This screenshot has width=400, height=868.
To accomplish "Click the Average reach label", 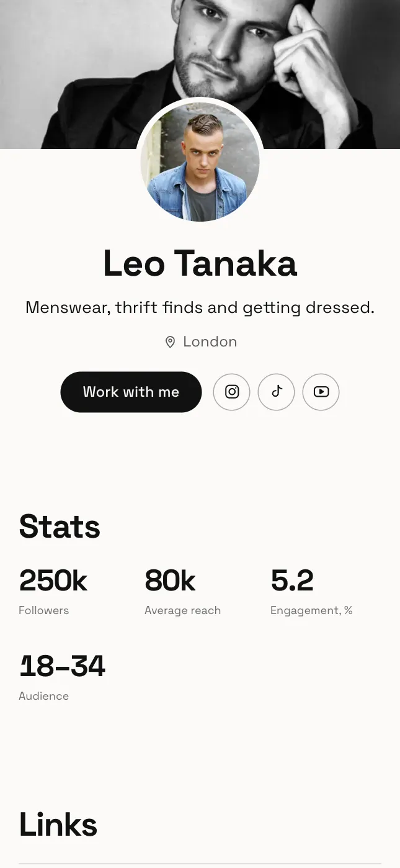I will point(182,610).
